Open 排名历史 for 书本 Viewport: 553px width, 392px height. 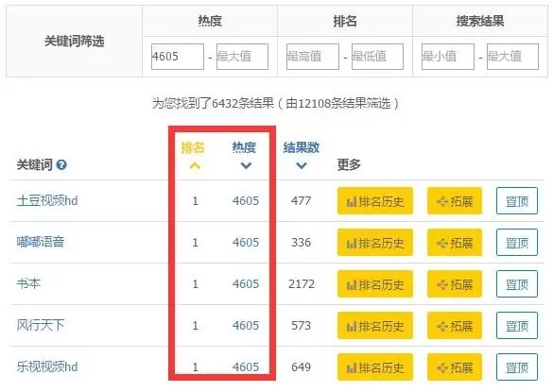[375, 284]
